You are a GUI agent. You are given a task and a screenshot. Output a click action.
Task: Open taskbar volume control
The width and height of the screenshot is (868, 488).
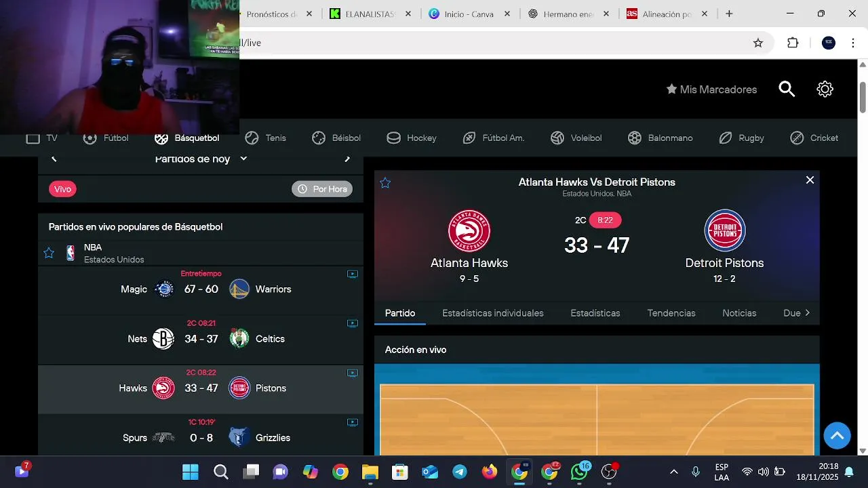[763, 472]
